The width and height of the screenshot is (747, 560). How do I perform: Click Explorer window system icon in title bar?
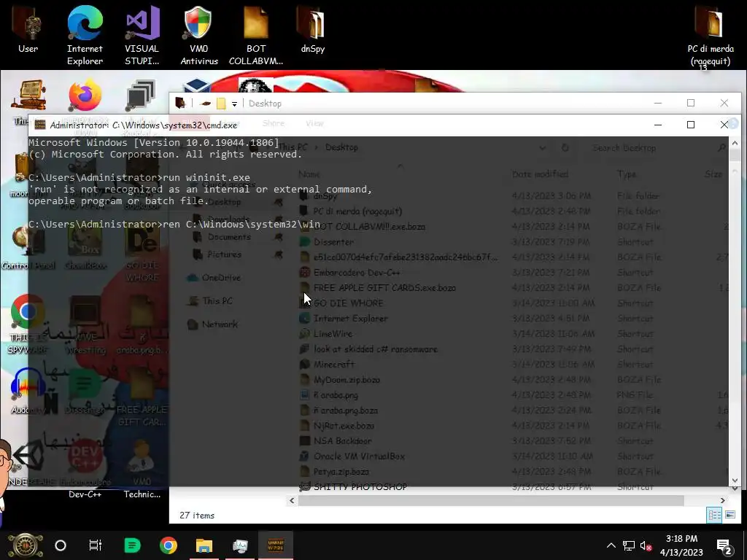pyautogui.click(x=180, y=103)
